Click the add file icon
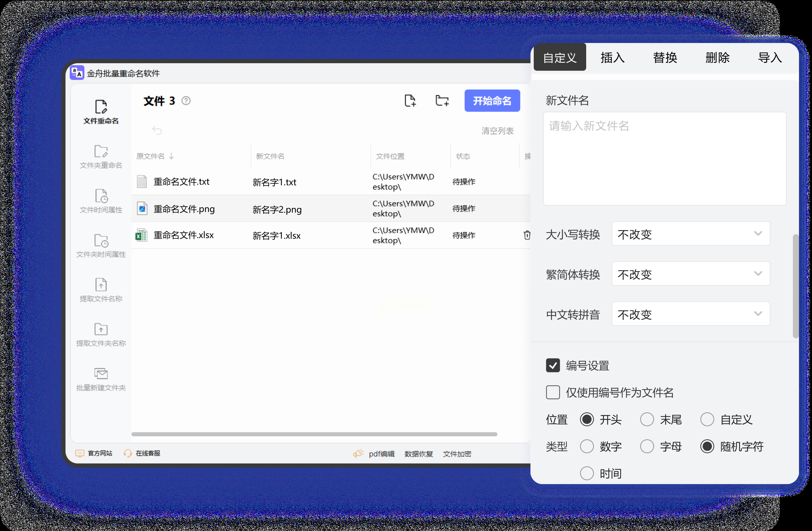 click(x=410, y=101)
